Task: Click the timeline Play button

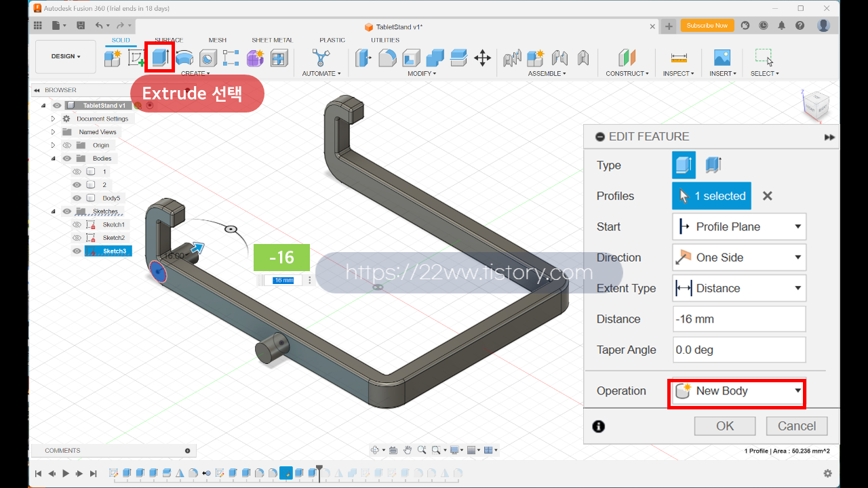Action: [66, 473]
